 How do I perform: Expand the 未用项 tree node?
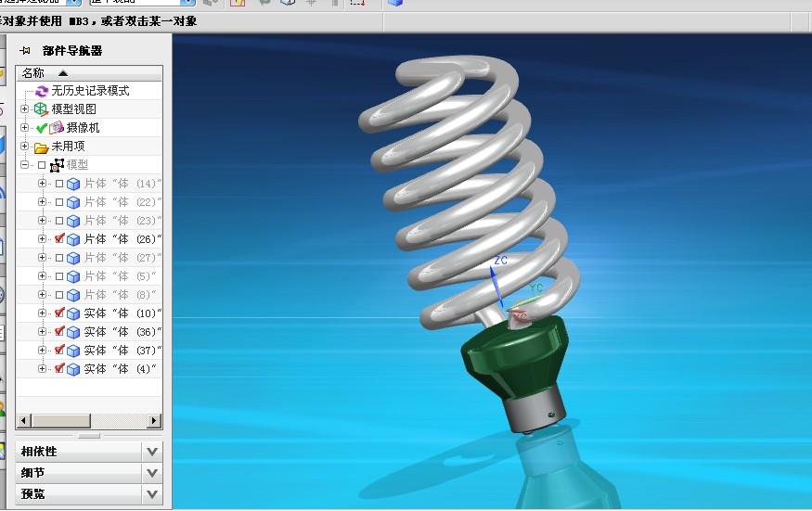coord(24,146)
